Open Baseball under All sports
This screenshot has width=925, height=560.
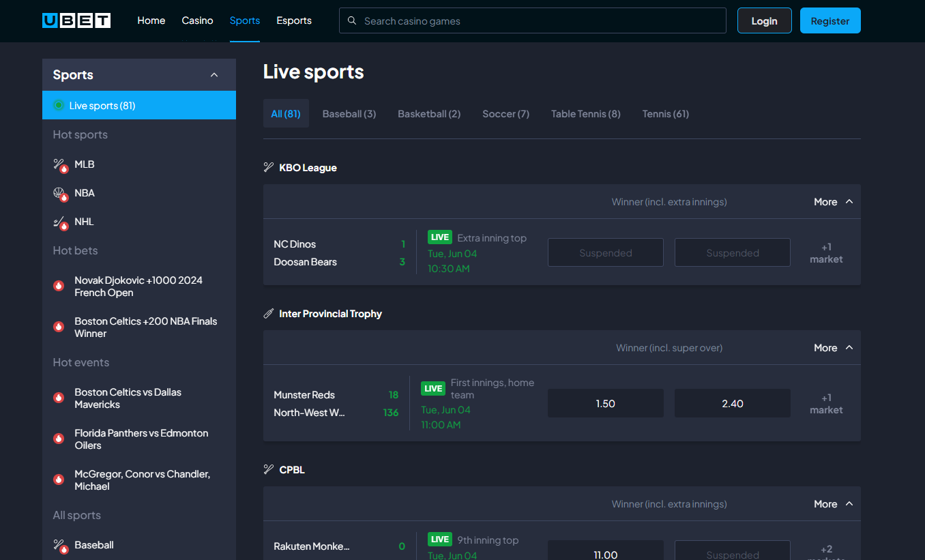pyautogui.click(x=94, y=545)
